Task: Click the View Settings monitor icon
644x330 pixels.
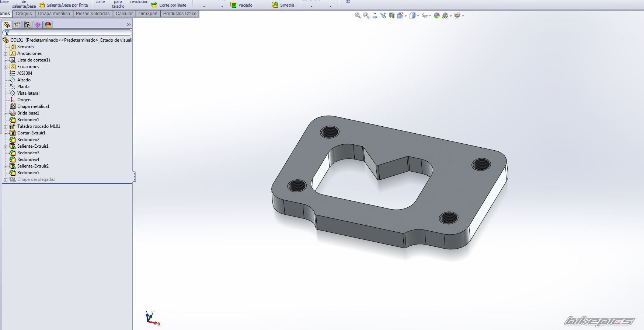Action: pos(457,15)
